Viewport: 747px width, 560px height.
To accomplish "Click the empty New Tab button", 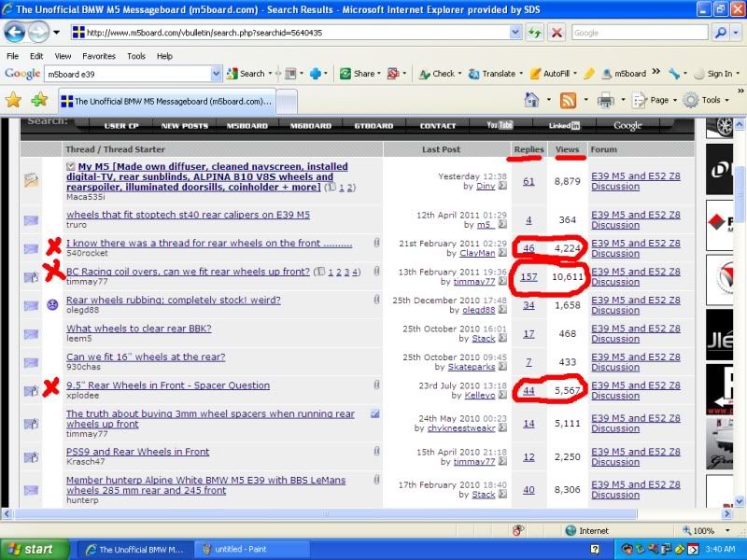I will (x=287, y=102).
